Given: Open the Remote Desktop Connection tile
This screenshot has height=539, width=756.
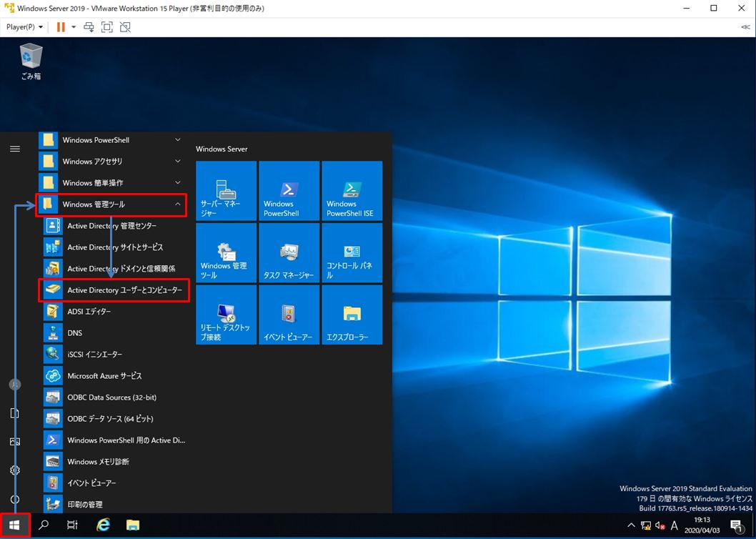Looking at the screenshot, I should [x=226, y=315].
